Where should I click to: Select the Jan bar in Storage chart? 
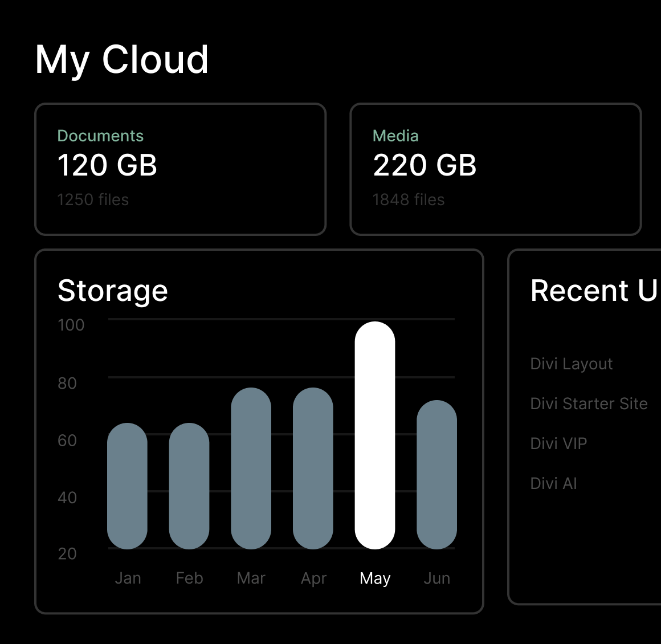tap(127, 486)
